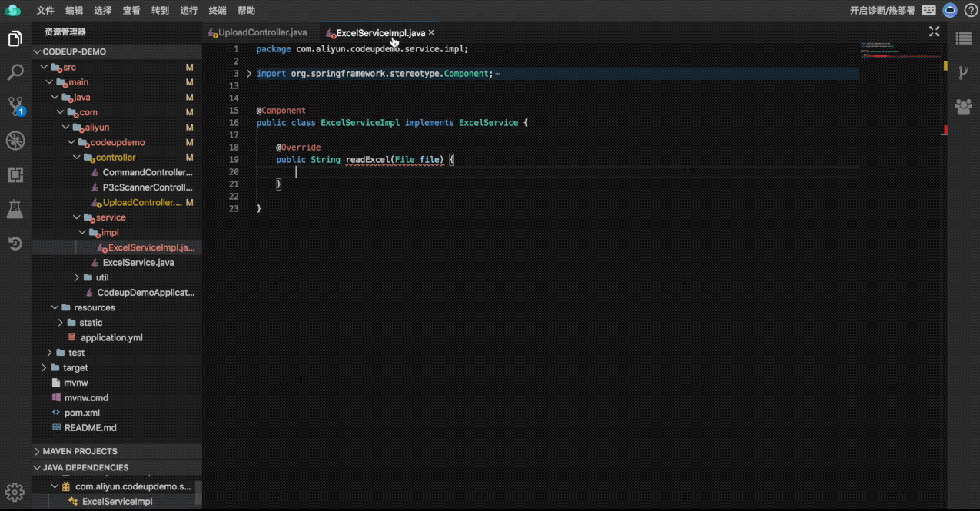Collapse the service folder chevron

tap(77, 217)
